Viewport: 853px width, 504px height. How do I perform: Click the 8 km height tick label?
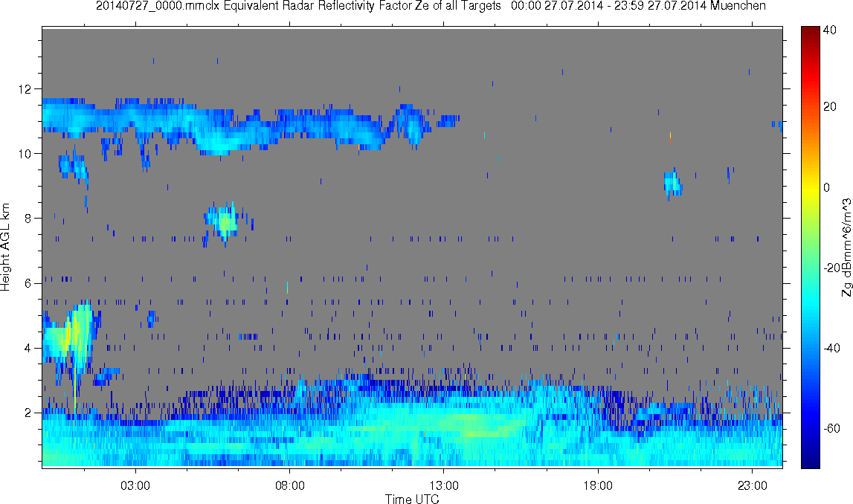(x=28, y=219)
